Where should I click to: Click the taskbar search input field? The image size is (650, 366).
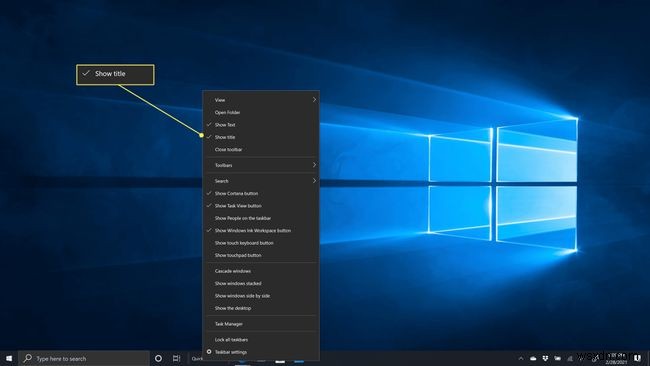[84, 359]
